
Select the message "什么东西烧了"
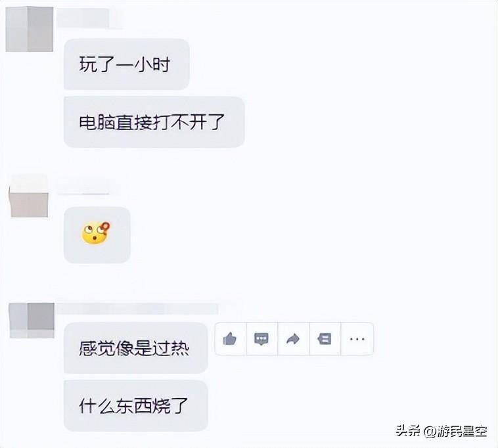[133, 406]
